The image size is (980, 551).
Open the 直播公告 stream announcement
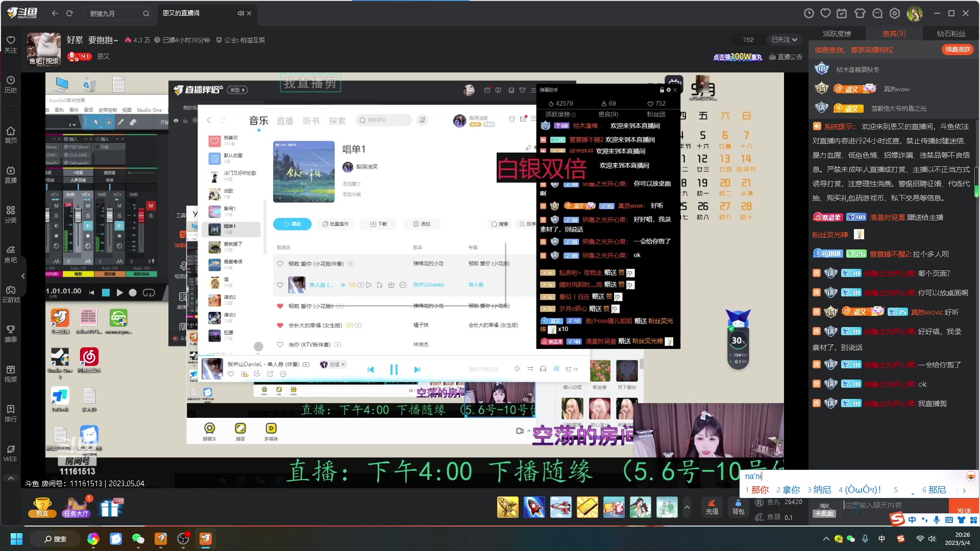(x=786, y=57)
